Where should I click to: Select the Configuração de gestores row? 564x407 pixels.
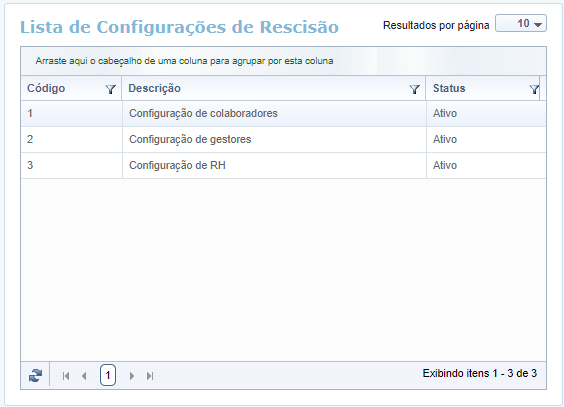[283, 140]
